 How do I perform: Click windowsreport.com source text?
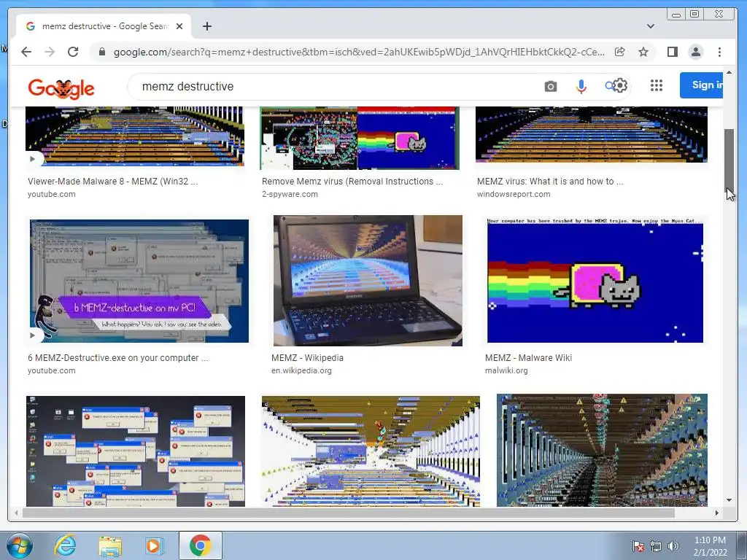pos(514,194)
